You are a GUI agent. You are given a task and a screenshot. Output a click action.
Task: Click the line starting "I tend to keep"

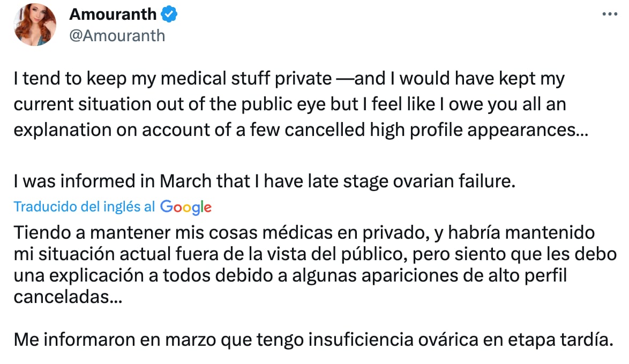289,79
